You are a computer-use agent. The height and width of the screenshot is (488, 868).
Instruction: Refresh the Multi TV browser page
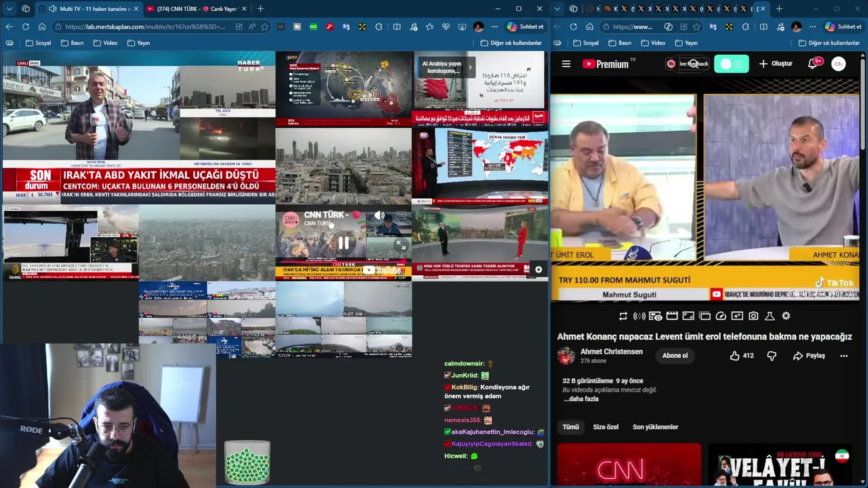click(x=26, y=26)
